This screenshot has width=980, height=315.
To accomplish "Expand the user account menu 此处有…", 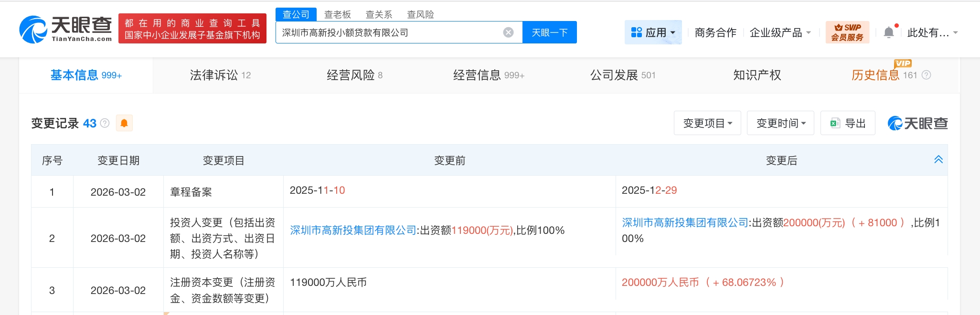I will pyautogui.click(x=932, y=32).
